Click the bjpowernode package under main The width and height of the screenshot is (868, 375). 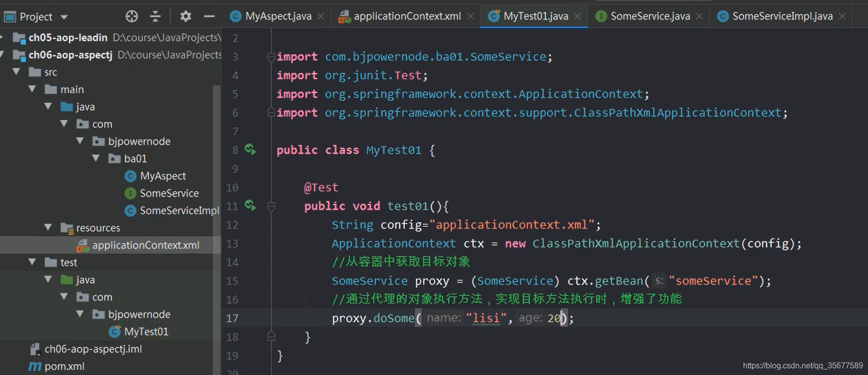coord(139,141)
